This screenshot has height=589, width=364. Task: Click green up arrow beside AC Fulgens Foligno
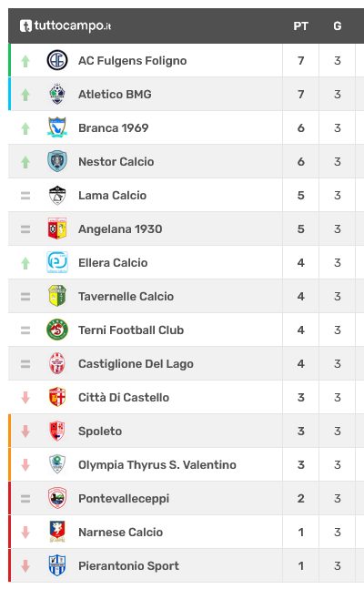coord(25,61)
